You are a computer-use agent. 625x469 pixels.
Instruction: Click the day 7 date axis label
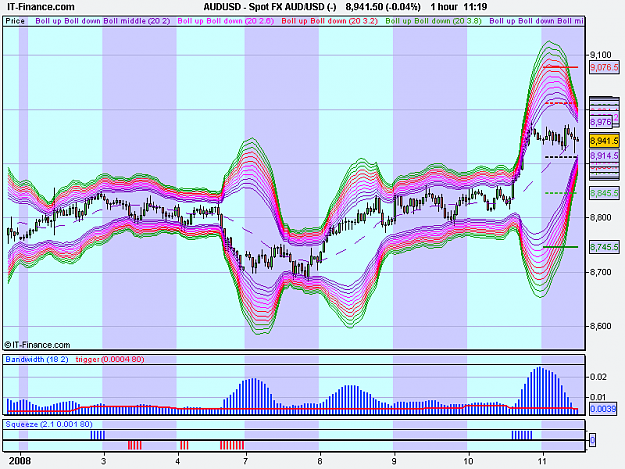pos(246,461)
